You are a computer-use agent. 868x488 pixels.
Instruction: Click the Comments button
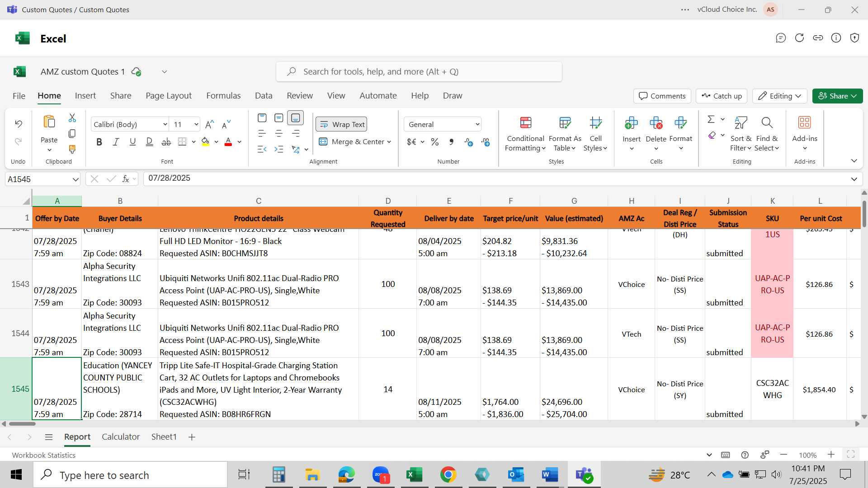coord(662,96)
